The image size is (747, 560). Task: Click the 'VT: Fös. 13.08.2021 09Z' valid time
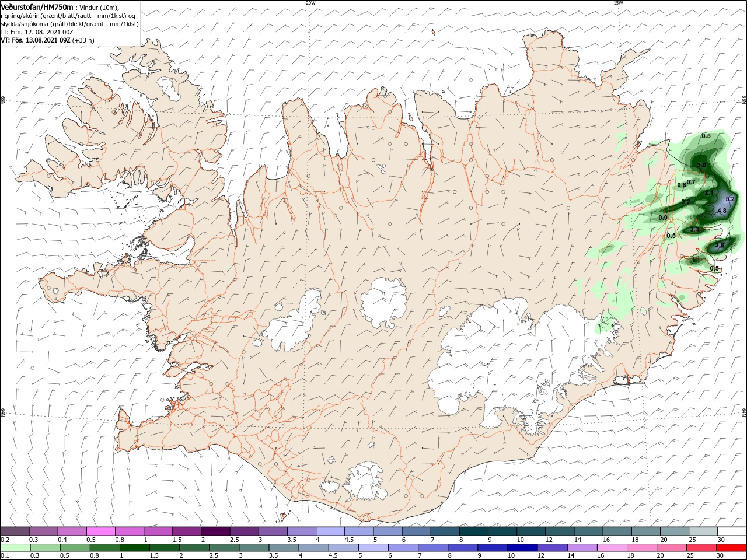coord(36,40)
